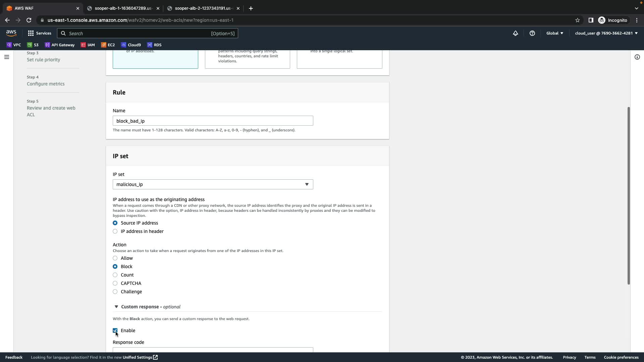Toggle the left navigation hamburger menu
Viewport: 644px width, 362px height.
pyautogui.click(x=6, y=57)
